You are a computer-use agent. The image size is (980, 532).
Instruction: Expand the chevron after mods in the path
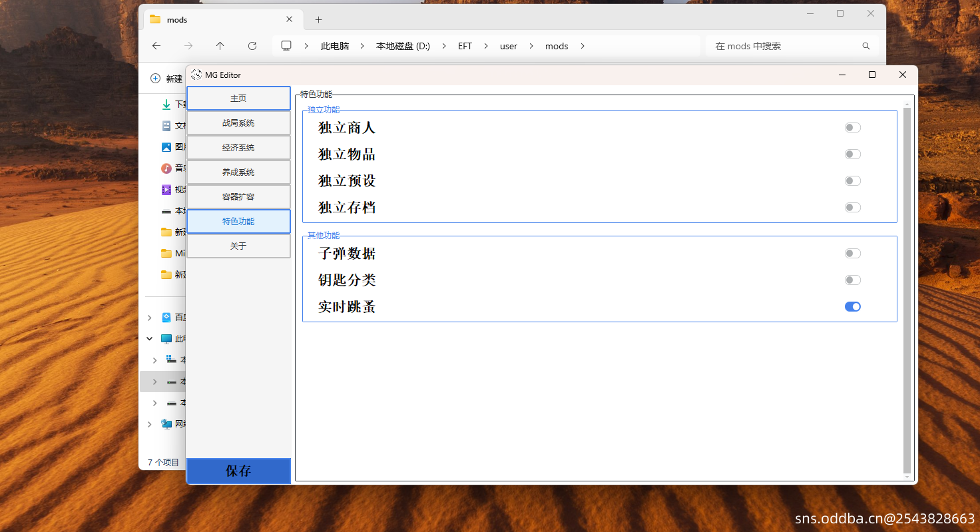click(x=583, y=46)
